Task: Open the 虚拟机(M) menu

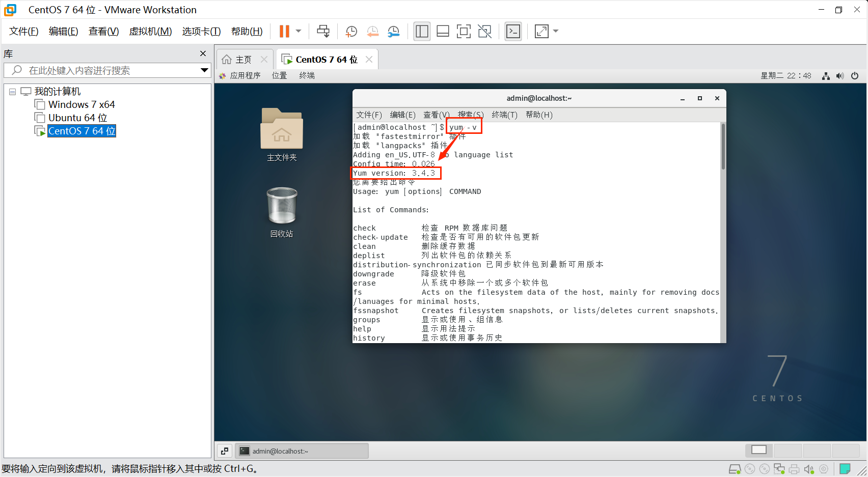Action: (150, 32)
